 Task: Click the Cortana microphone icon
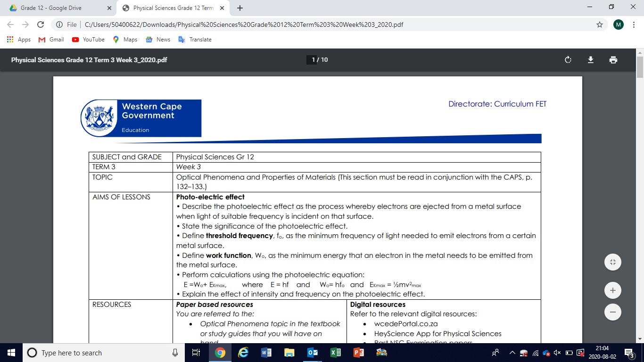click(175, 353)
